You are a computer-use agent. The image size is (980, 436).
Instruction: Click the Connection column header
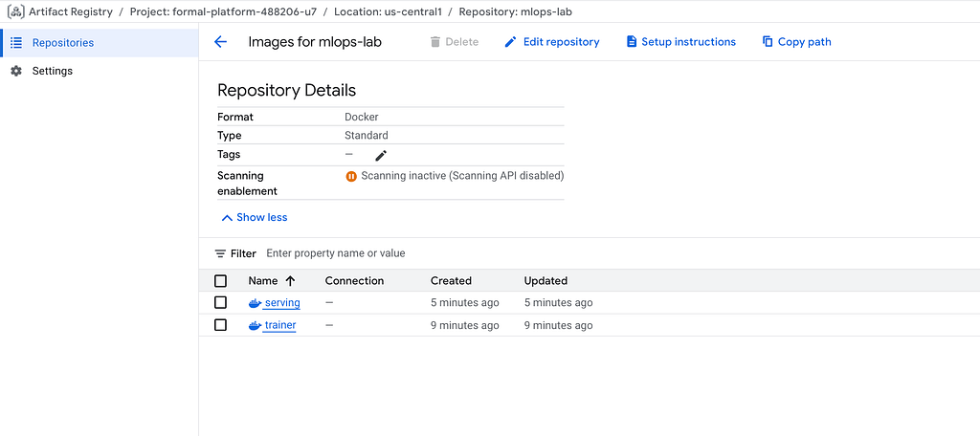tap(354, 280)
